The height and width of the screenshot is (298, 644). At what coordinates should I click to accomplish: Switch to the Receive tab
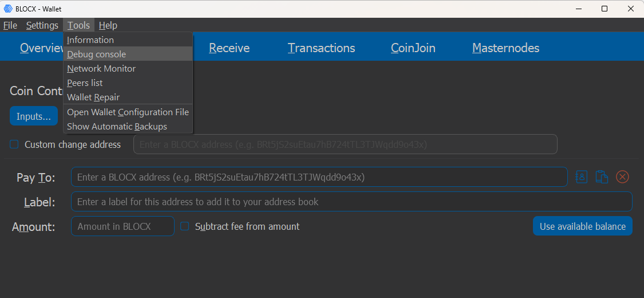229,48
